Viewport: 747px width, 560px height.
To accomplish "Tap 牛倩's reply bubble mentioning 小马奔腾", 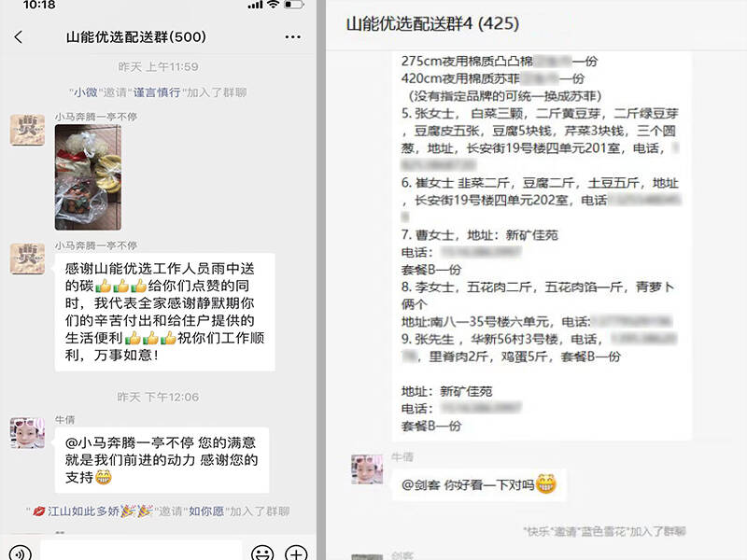I will (x=162, y=460).
